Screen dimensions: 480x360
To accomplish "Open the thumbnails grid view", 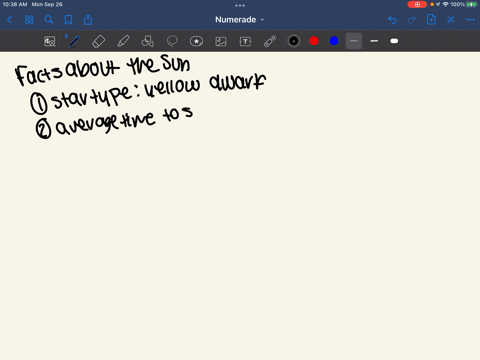I will 29,20.
